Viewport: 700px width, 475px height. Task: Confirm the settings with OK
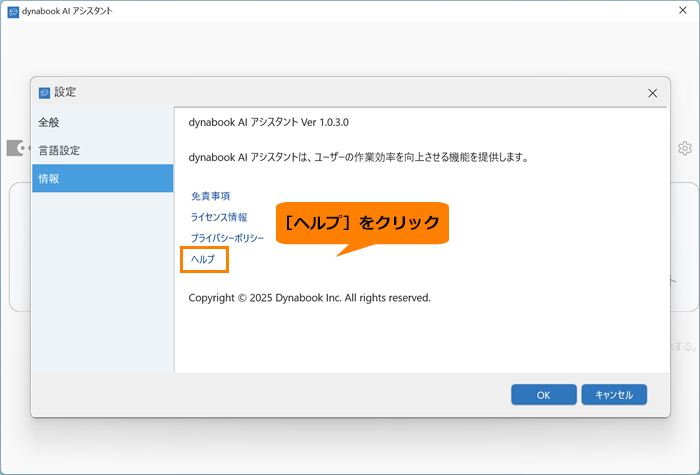(x=544, y=395)
